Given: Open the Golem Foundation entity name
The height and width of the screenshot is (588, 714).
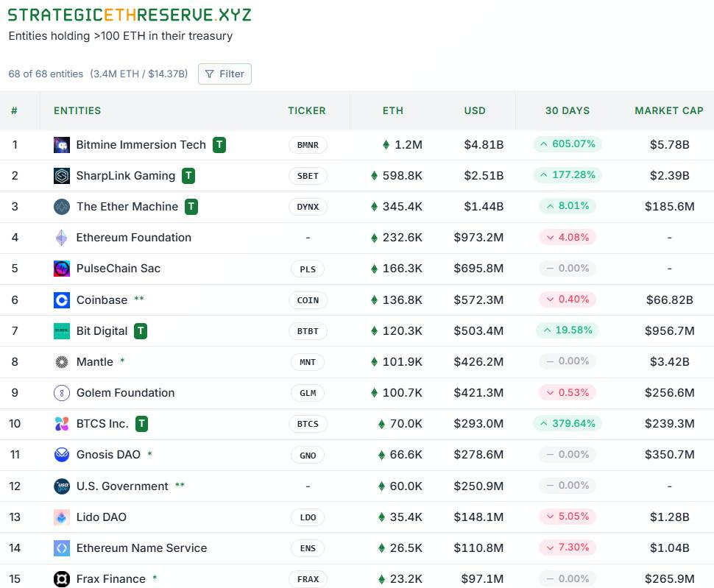Looking at the screenshot, I should pyautogui.click(x=126, y=393).
